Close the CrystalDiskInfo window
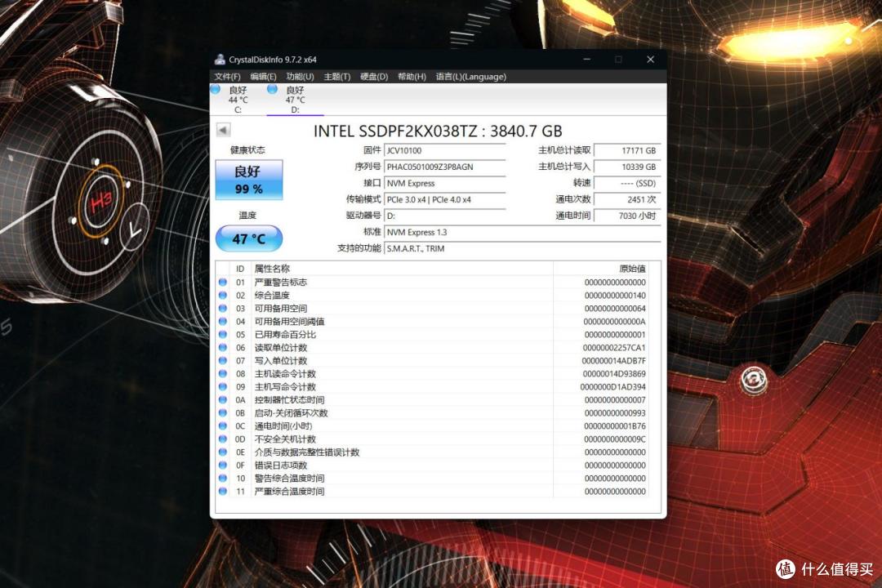Image resolution: width=882 pixels, height=588 pixels. point(650,59)
